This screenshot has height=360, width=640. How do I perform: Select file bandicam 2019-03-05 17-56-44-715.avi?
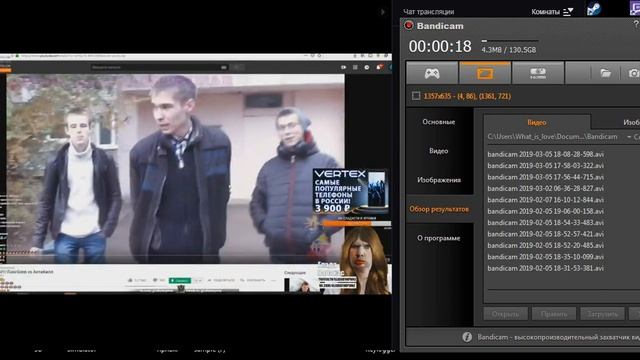coord(545,177)
